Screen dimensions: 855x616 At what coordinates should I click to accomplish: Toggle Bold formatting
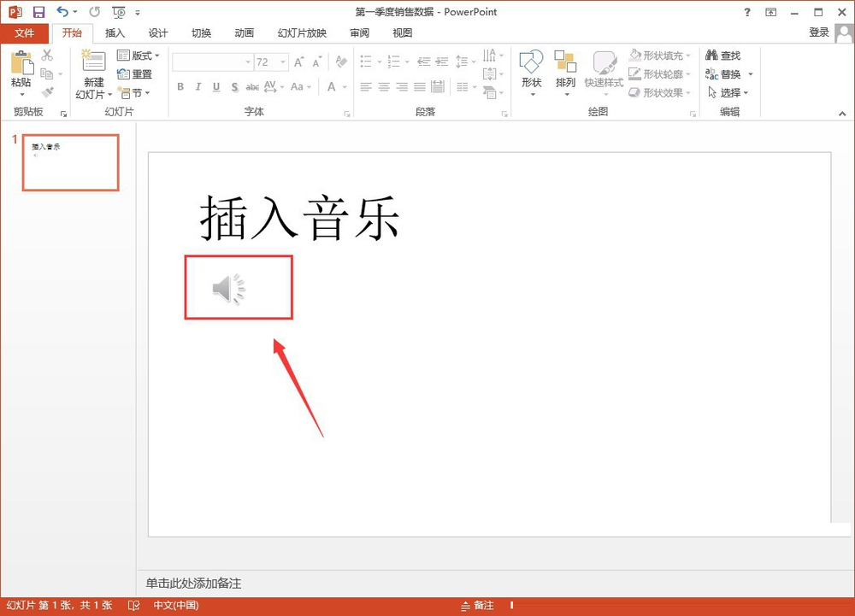180,86
